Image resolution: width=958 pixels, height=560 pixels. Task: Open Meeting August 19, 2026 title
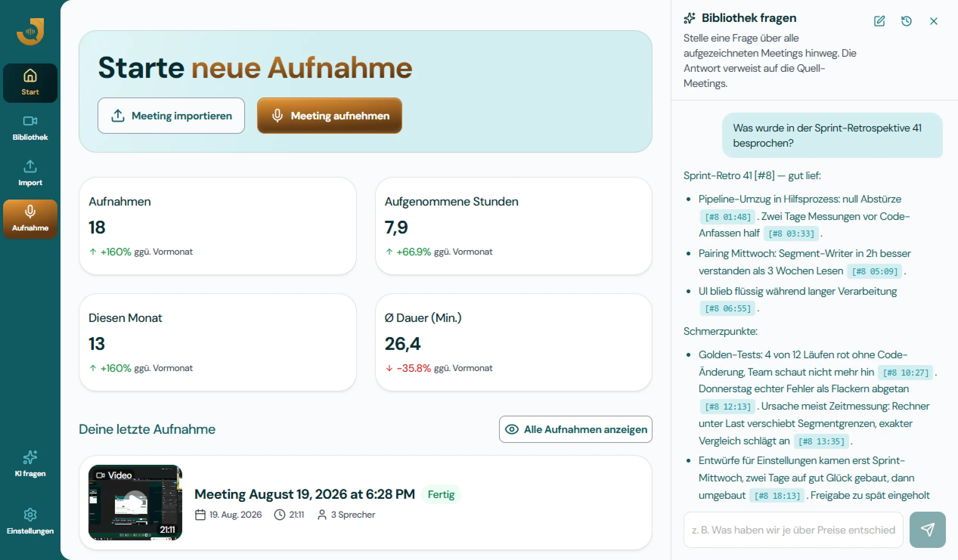[304, 494]
